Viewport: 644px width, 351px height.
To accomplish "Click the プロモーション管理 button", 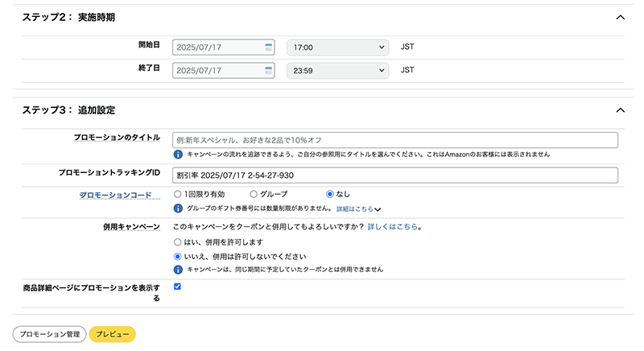I will (49, 334).
